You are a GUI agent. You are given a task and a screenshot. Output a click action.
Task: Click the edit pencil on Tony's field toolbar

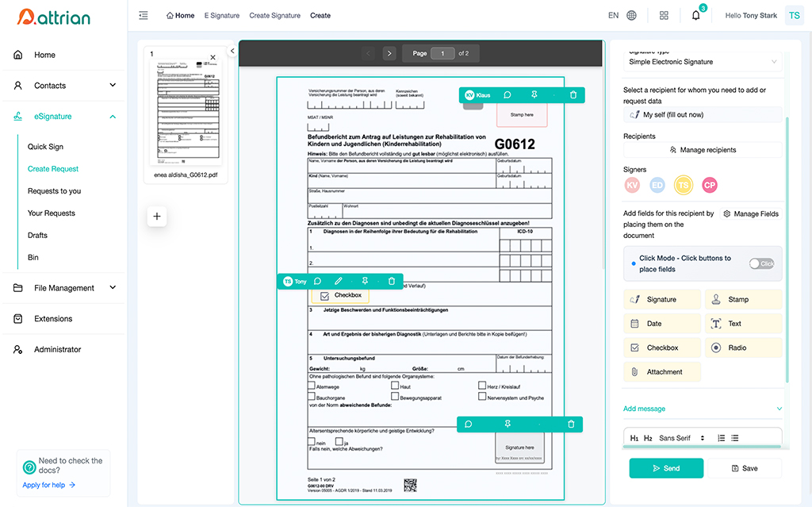339,281
